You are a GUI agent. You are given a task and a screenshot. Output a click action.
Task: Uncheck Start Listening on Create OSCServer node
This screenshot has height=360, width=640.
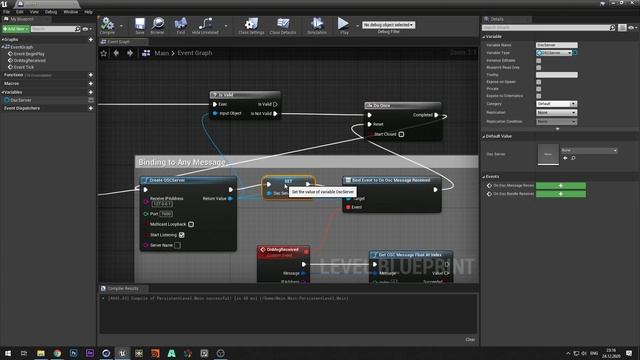[182, 235]
